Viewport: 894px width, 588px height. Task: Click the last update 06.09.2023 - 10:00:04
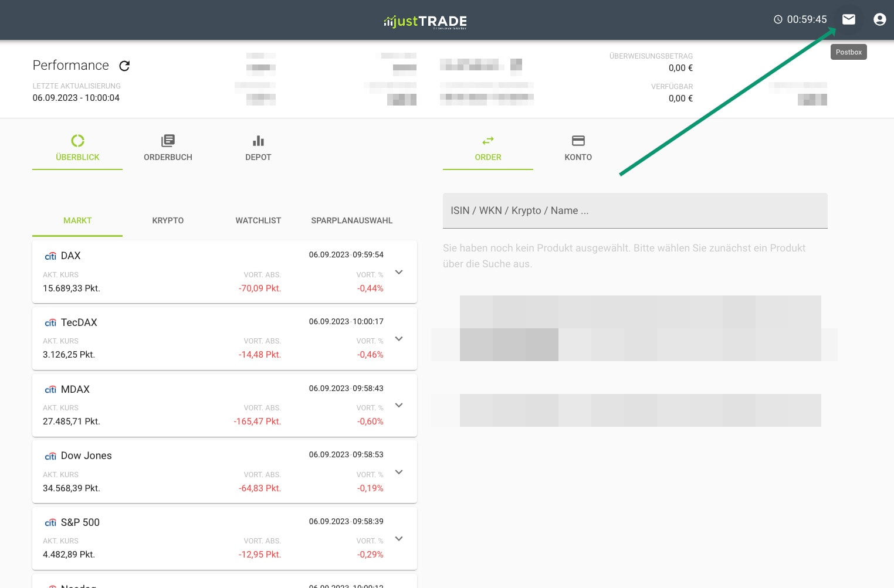tap(76, 98)
